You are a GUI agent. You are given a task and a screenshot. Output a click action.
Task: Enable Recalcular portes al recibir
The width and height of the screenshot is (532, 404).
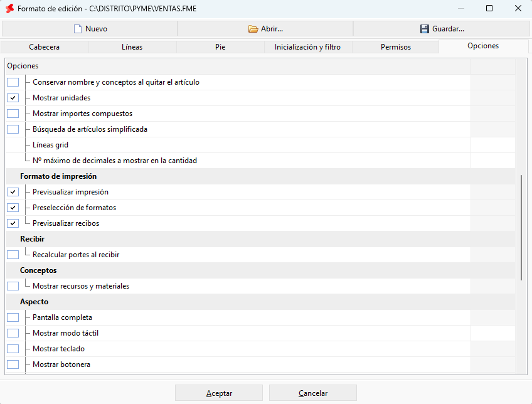click(13, 255)
